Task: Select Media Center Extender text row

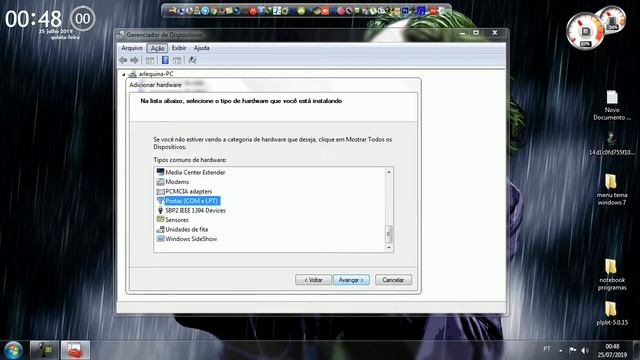Action: (x=195, y=172)
